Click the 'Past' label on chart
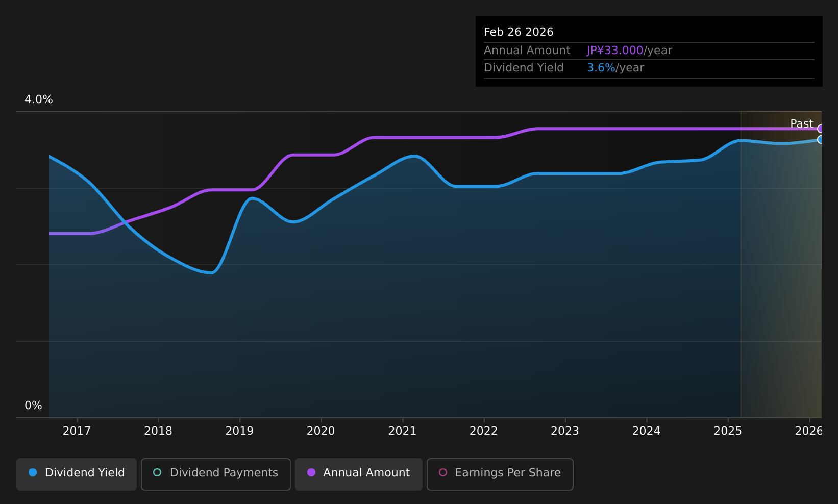This screenshot has width=838, height=504. coord(801,124)
